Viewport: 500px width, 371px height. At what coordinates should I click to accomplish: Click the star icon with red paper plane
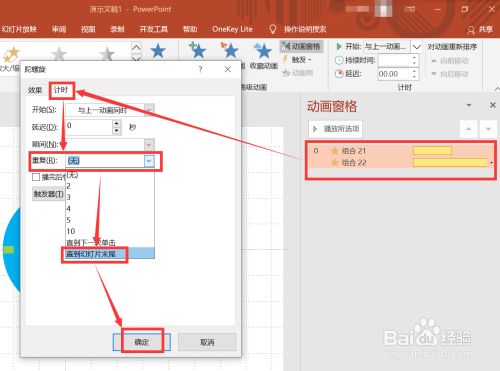tap(230, 50)
